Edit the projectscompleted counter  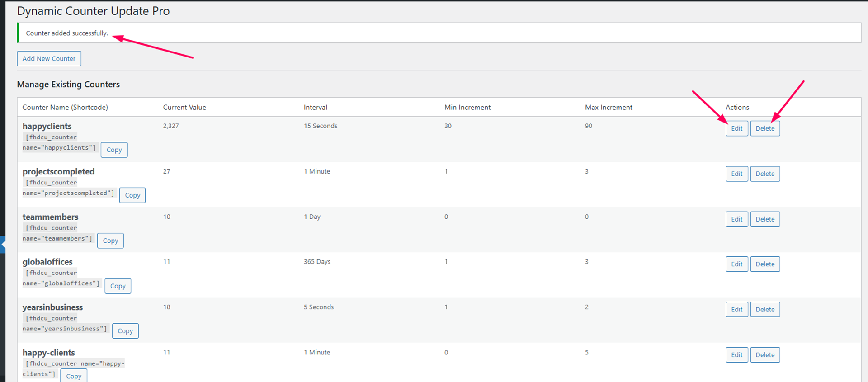[736, 174]
